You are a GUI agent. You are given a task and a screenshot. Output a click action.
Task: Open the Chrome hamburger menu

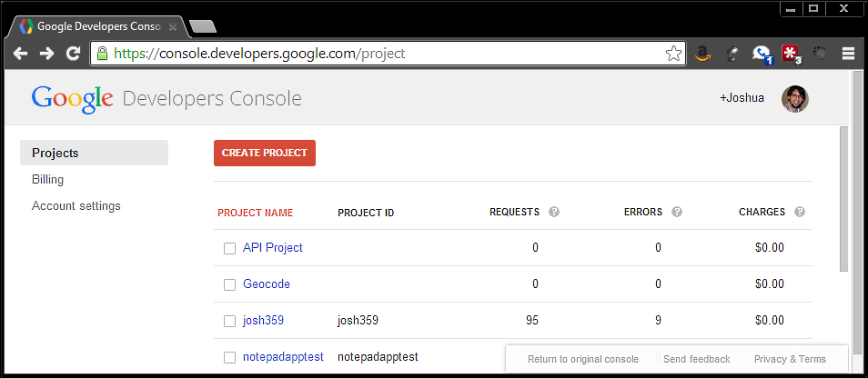[848, 54]
